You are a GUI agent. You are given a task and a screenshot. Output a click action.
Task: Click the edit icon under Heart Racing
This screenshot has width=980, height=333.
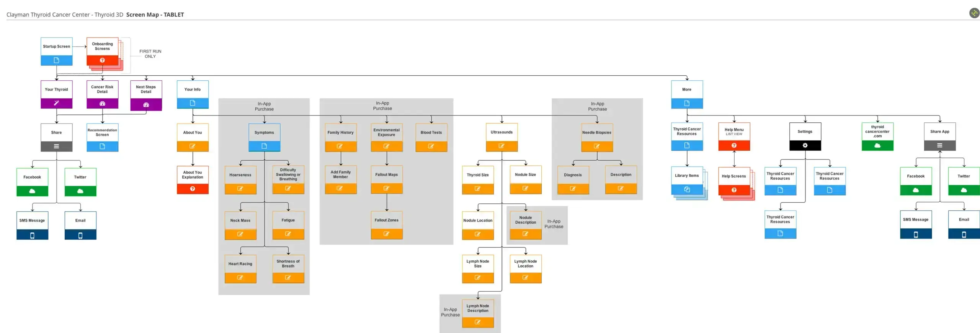pyautogui.click(x=240, y=278)
